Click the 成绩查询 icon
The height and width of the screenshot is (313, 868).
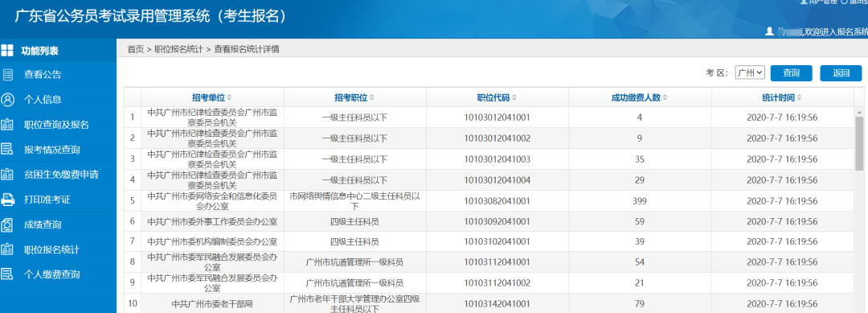(x=8, y=225)
